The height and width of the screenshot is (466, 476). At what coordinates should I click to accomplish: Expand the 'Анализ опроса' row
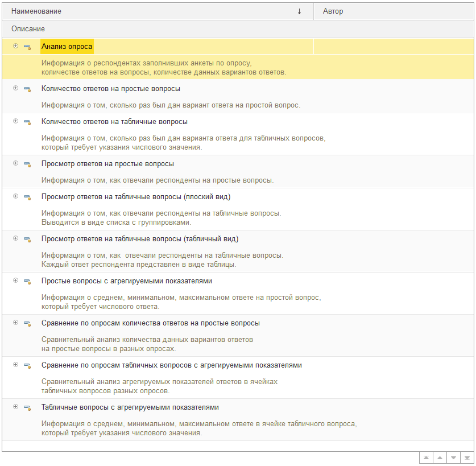coord(15,46)
